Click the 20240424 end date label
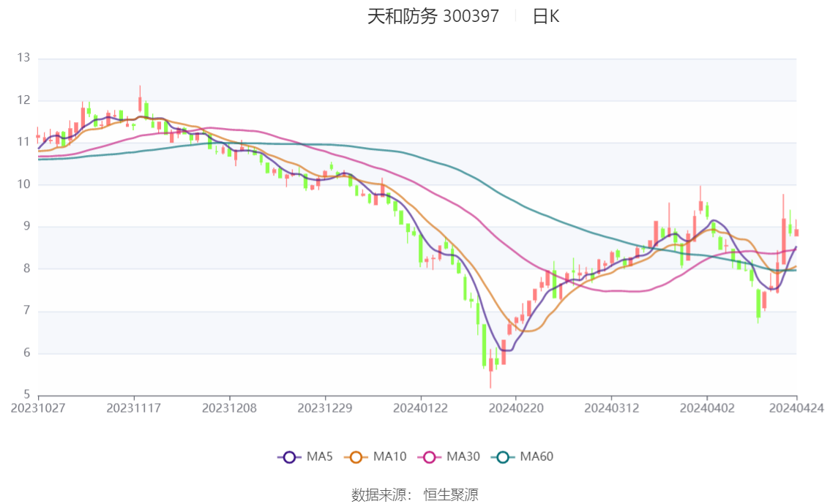The image size is (830, 504). 795,407
